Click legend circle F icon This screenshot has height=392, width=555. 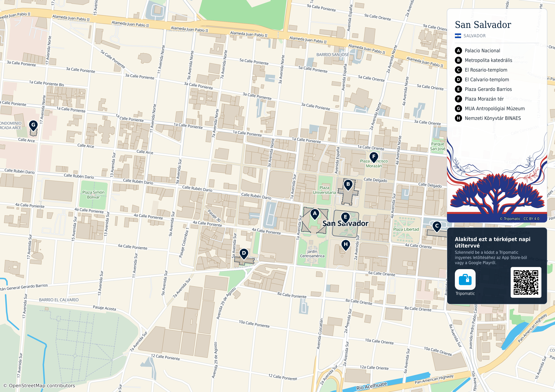458,99
